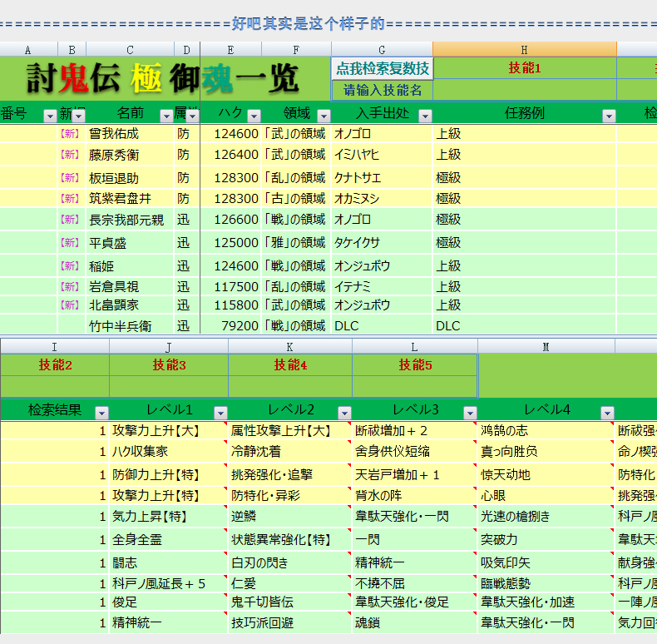This screenshot has width=657, height=644.
Task: Open the 检索结果 column filter dropdown
Action: click(x=101, y=413)
